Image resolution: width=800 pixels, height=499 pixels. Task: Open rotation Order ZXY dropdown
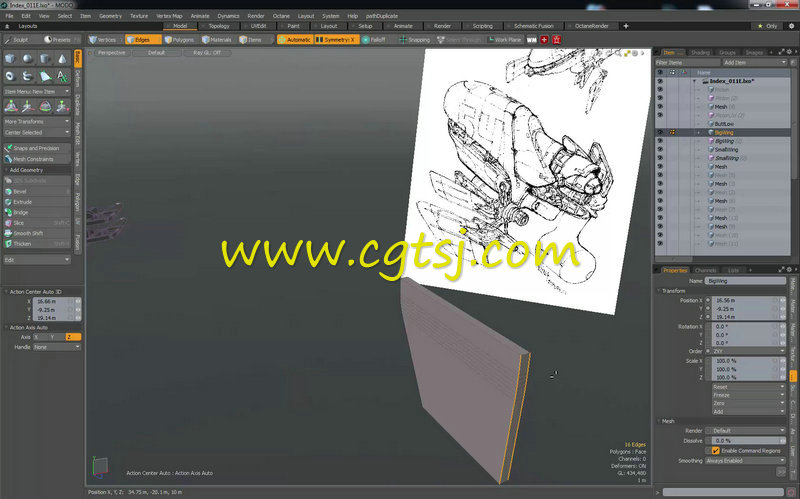(748, 351)
